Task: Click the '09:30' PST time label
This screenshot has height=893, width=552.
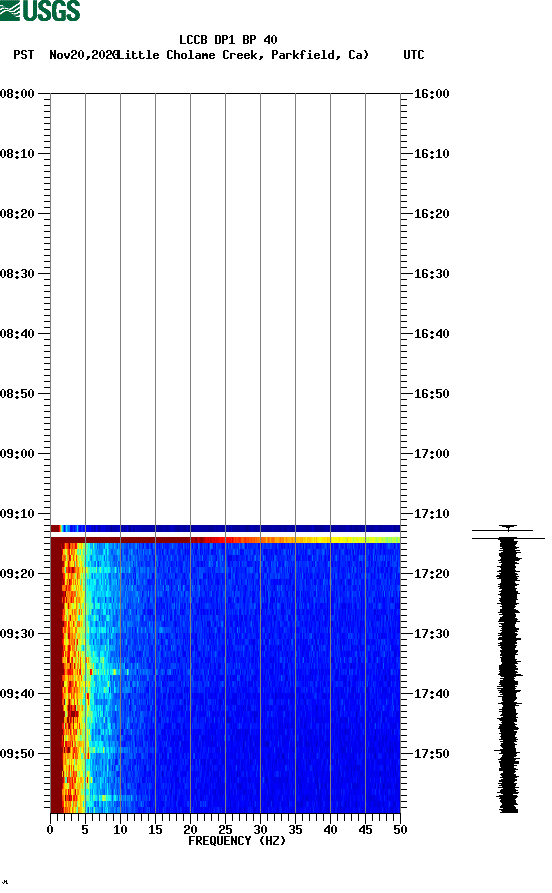Action: 18,634
